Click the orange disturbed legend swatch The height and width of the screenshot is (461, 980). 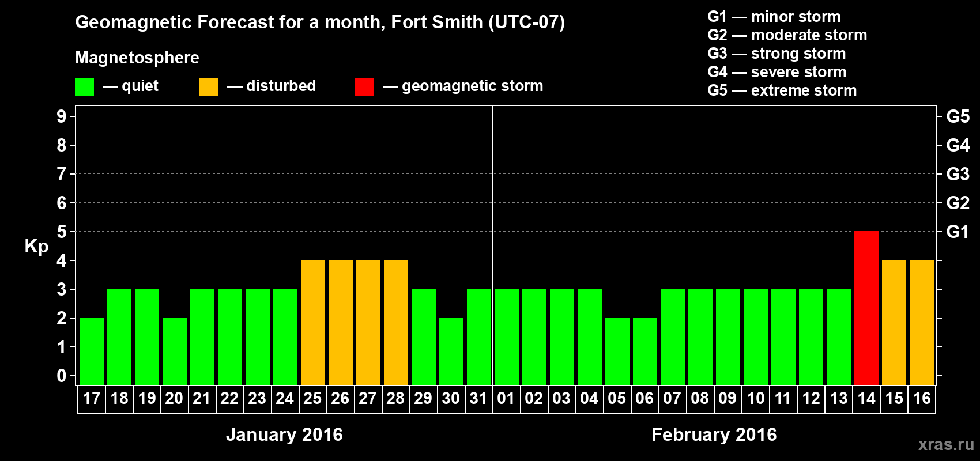click(x=209, y=87)
